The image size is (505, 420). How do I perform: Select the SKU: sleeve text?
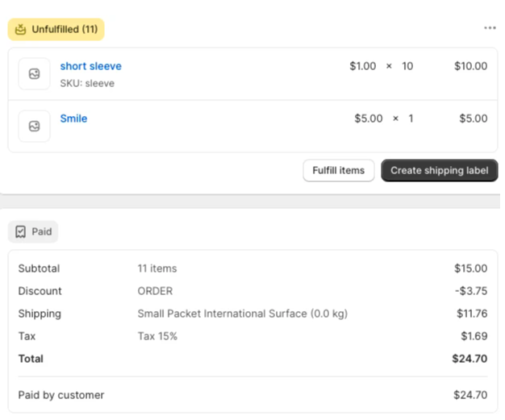(x=87, y=83)
